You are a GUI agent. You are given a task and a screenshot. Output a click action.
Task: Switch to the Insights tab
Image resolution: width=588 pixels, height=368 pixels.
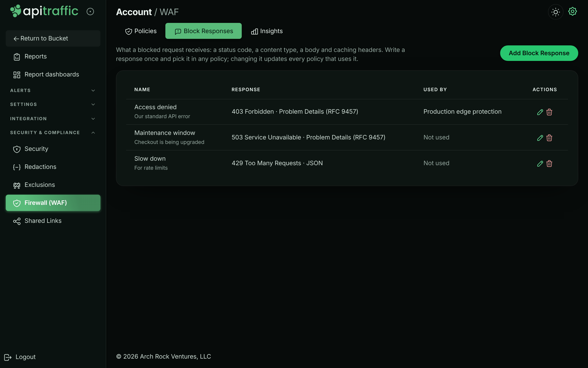(267, 31)
